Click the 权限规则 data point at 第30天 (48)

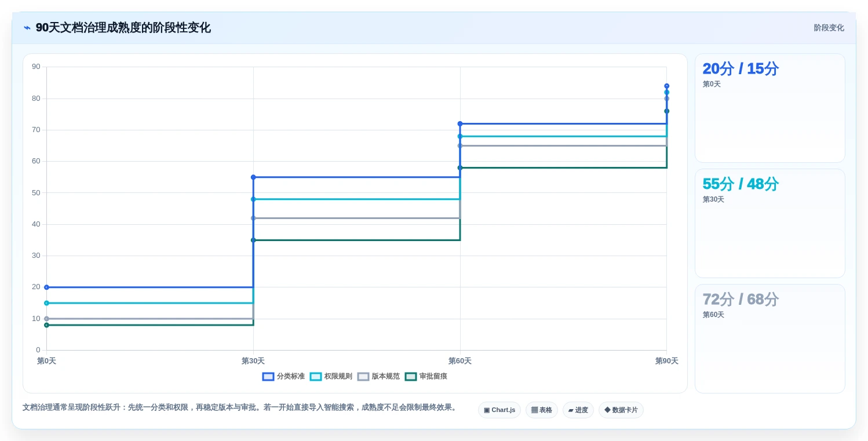point(253,199)
